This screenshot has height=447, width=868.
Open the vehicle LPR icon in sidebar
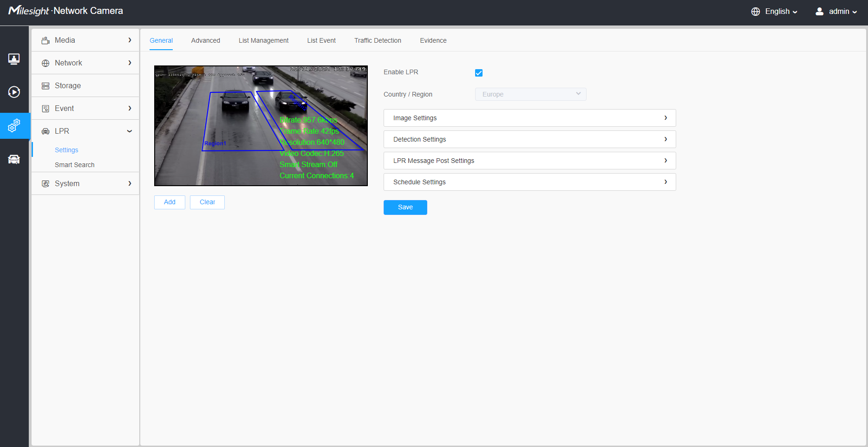[14, 159]
